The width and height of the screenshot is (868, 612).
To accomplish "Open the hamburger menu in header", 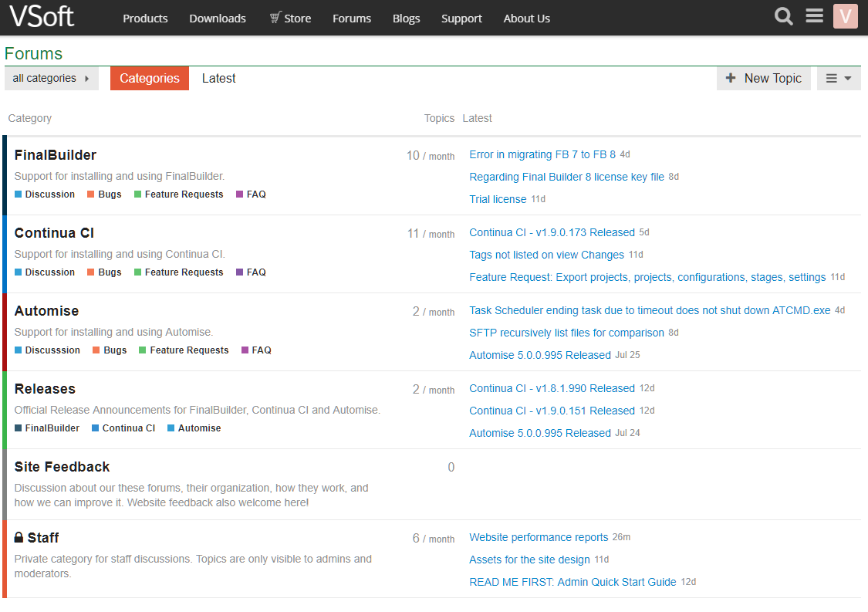I will coord(814,16).
